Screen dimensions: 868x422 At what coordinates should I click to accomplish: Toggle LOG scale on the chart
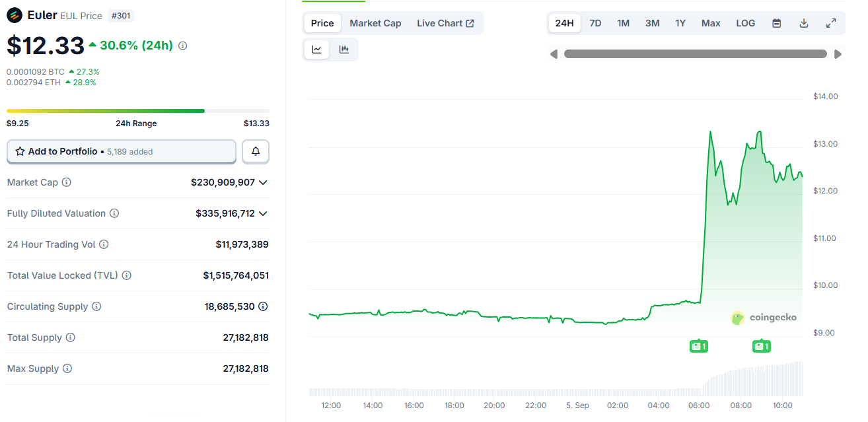pyautogui.click(x=745, y=22)
